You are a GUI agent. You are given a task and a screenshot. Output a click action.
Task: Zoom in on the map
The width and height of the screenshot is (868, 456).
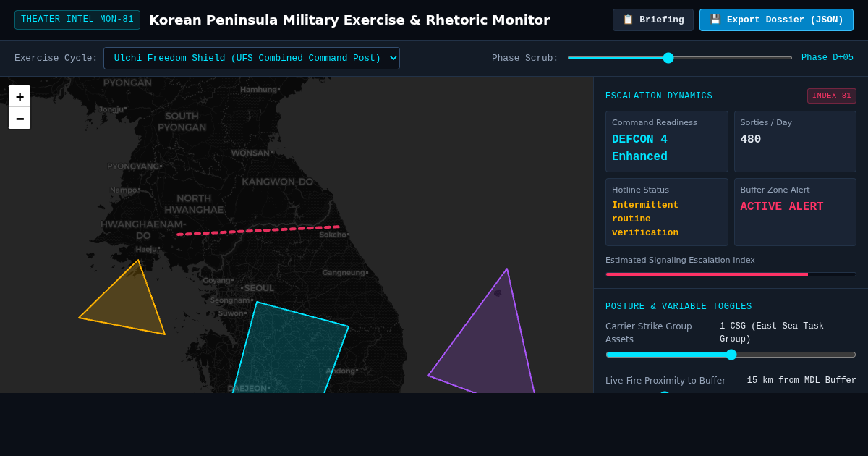pos(20,96)
